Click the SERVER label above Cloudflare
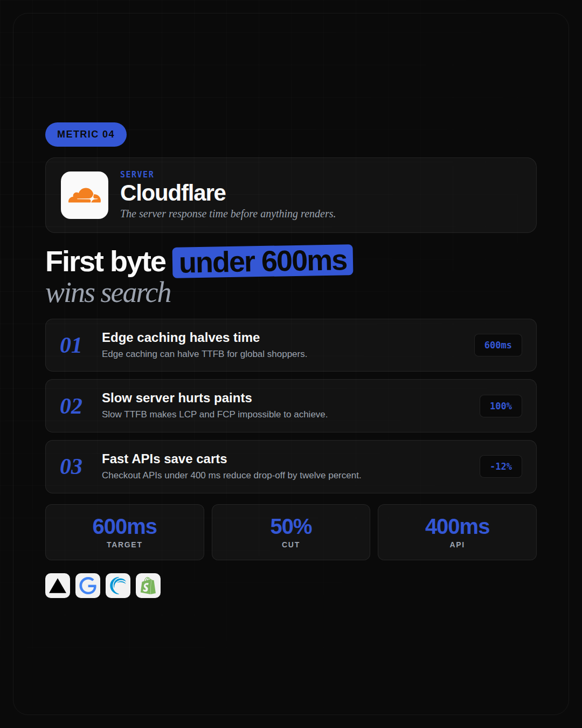This screenshot has width=582, height=728. (137, 174)
